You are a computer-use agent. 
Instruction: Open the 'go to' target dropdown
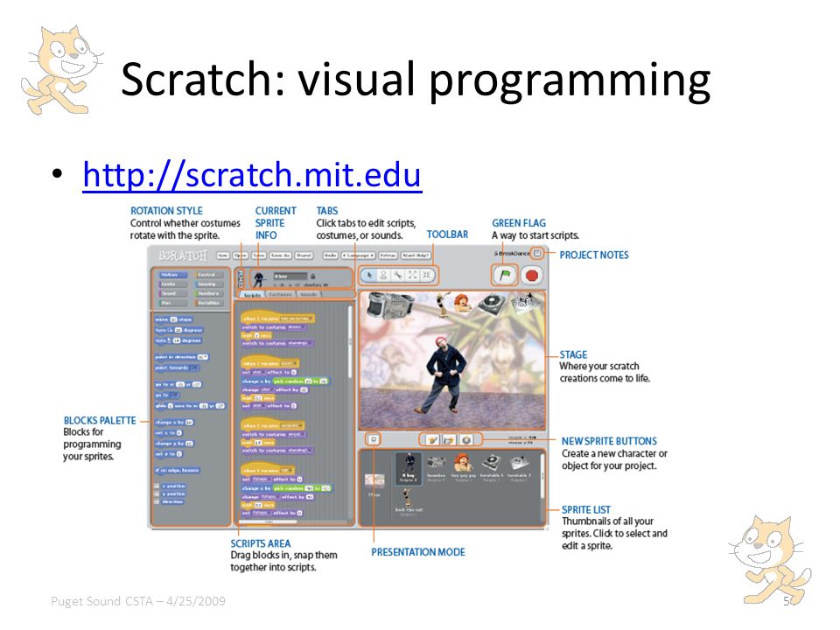click(x=174, y=395)
